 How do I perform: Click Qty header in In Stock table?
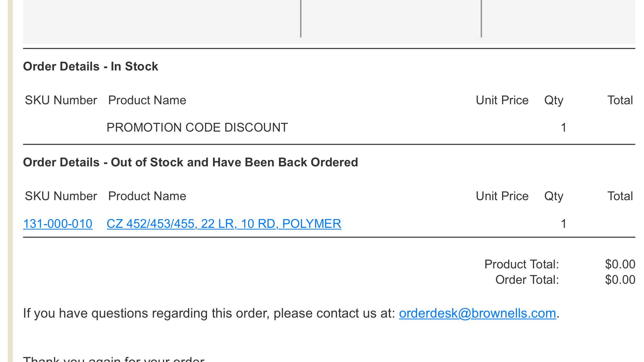tap(554, 100)
